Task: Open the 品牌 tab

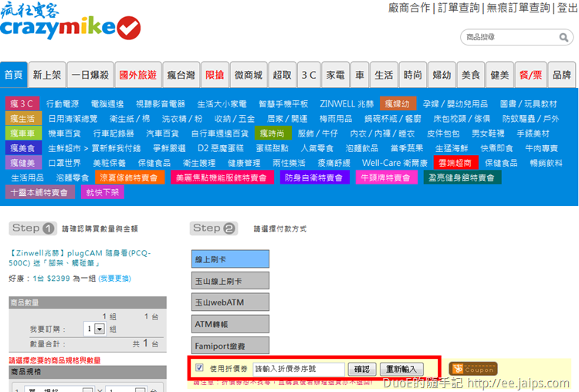Action: tap(562, 75)
